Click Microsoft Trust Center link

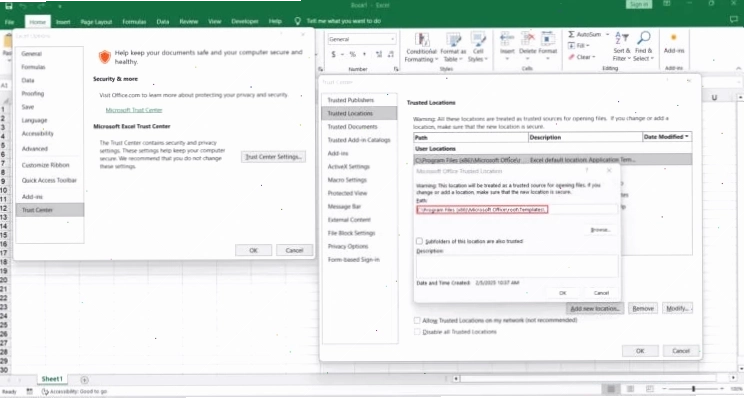(134, 110)
